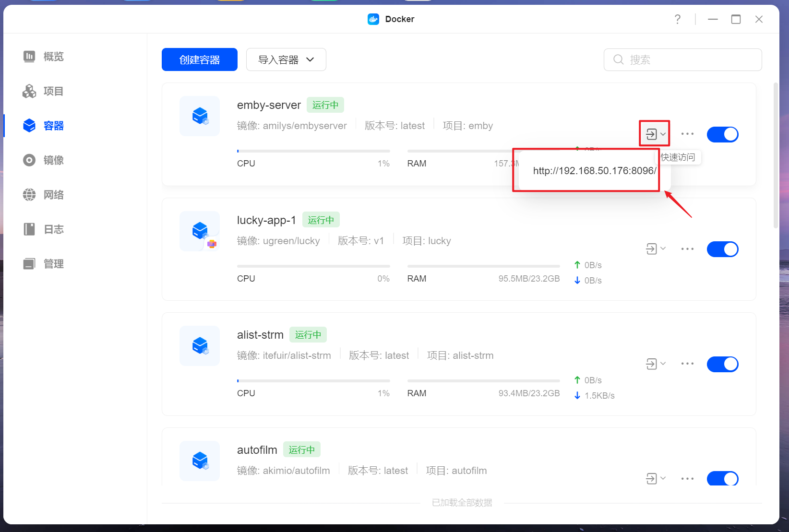Toggle the lucky-app-1 container off

[x=722, y=249]
